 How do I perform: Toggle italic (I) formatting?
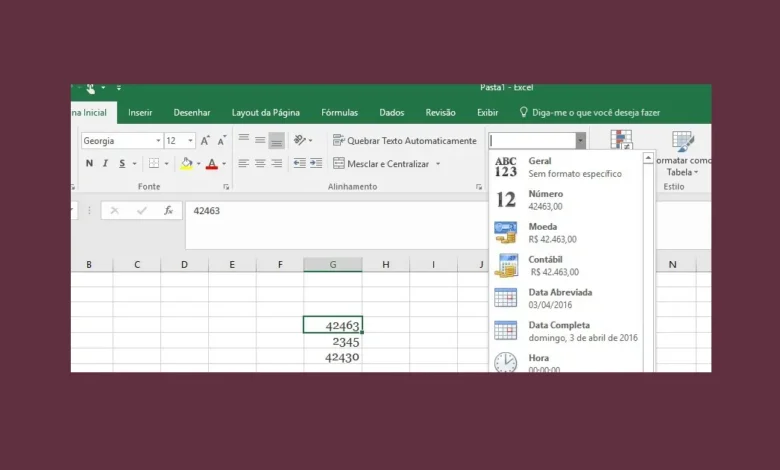(105, 163)
